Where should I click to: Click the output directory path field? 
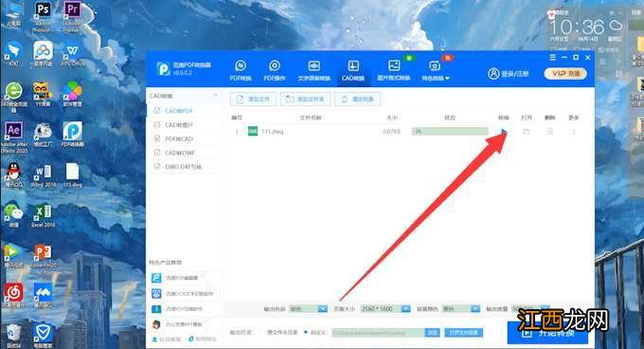tap(378, 333)
